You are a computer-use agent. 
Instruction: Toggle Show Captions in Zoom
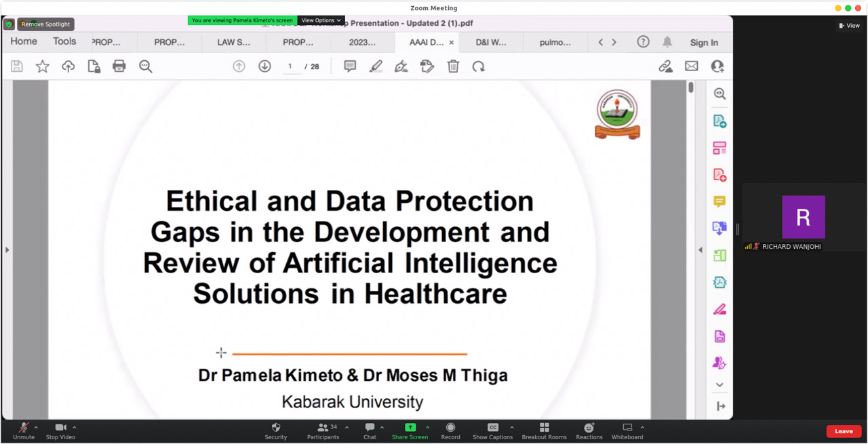pyautogui.click(x=492, y=431)
